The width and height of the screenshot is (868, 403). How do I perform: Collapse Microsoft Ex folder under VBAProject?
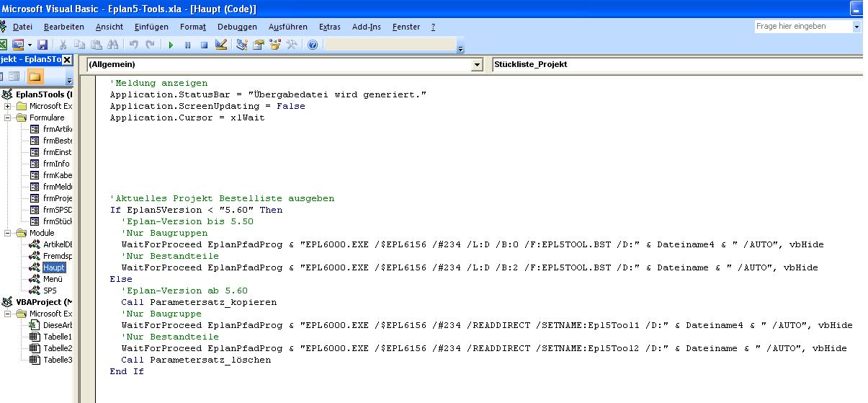click(8, 314)
